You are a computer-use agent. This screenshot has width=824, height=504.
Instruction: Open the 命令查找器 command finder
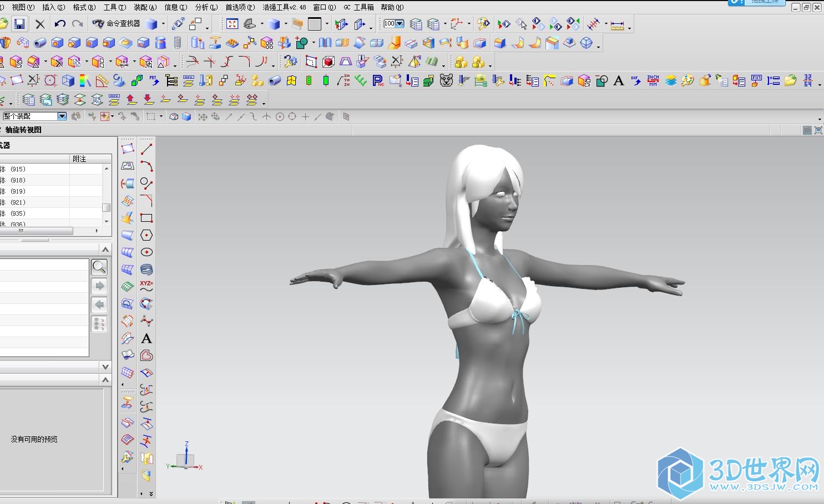click(117, 23)
